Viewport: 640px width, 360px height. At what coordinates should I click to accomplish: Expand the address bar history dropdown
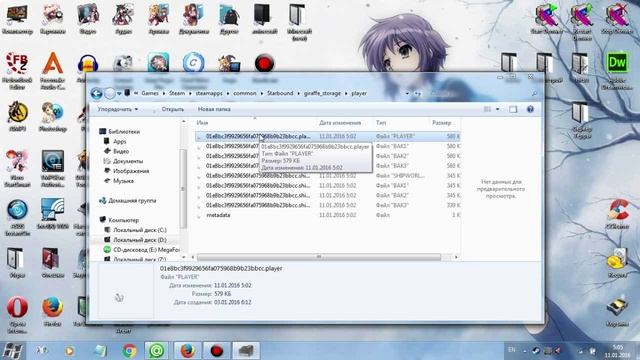407,93
